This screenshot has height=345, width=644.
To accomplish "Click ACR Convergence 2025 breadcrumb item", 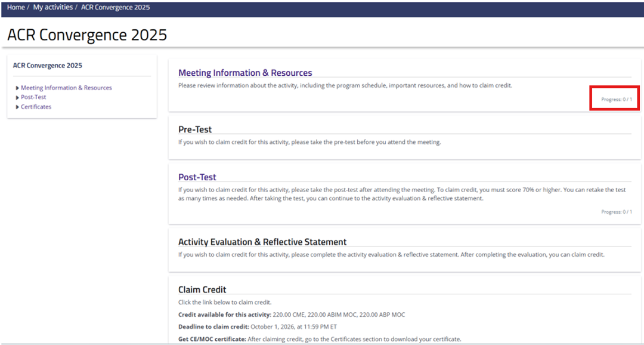I will click(x=116, y=7).
